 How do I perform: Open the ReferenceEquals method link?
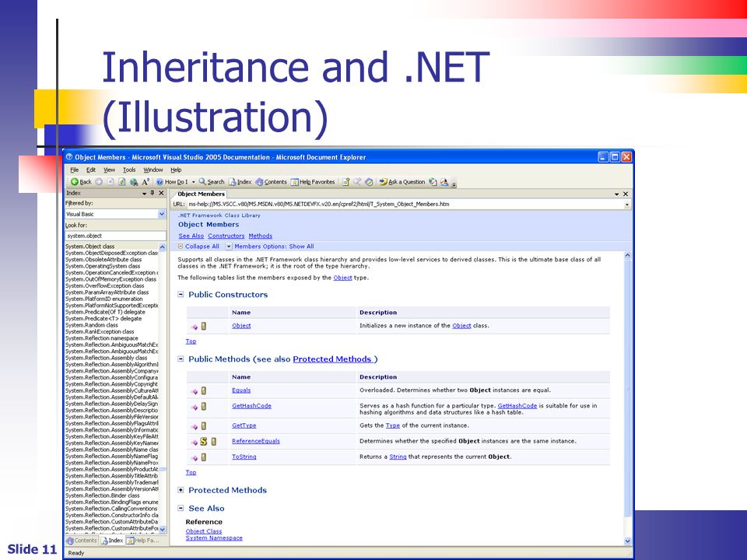point(256,442)
